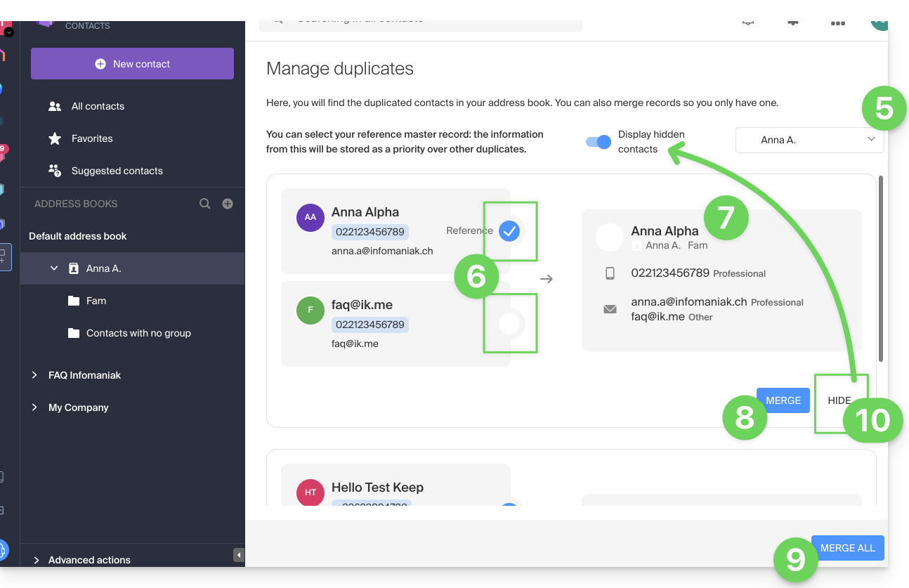Open the Anna A. address book dropdown
Viewport: 909px width, 588px height.
pyautogui.click(x=809, y=140)
